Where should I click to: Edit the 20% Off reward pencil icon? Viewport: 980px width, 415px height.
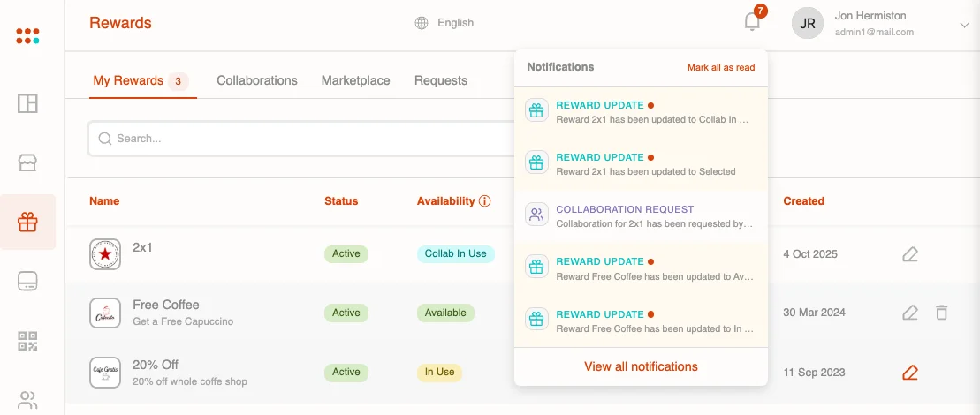point(910,373)
